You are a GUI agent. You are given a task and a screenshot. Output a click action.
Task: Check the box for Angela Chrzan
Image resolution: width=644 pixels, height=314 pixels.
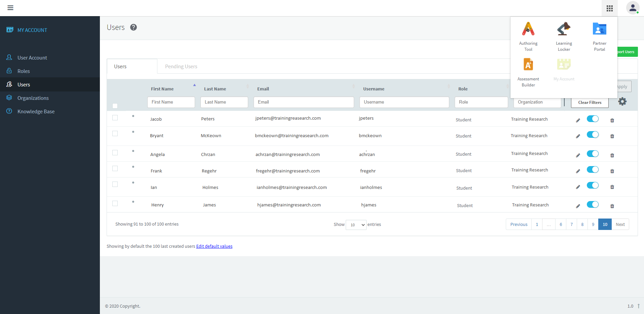pyautogui.click(x=115, y=153)
